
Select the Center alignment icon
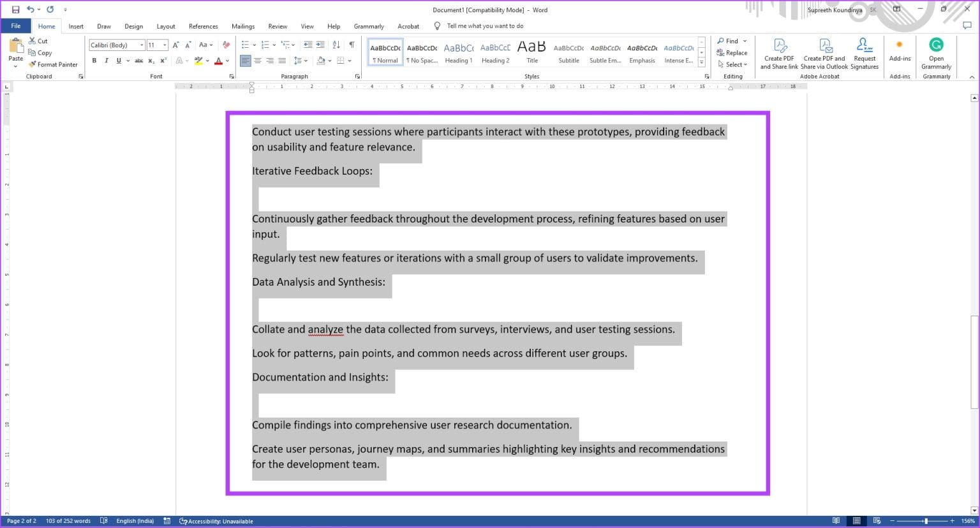(258, 61)
